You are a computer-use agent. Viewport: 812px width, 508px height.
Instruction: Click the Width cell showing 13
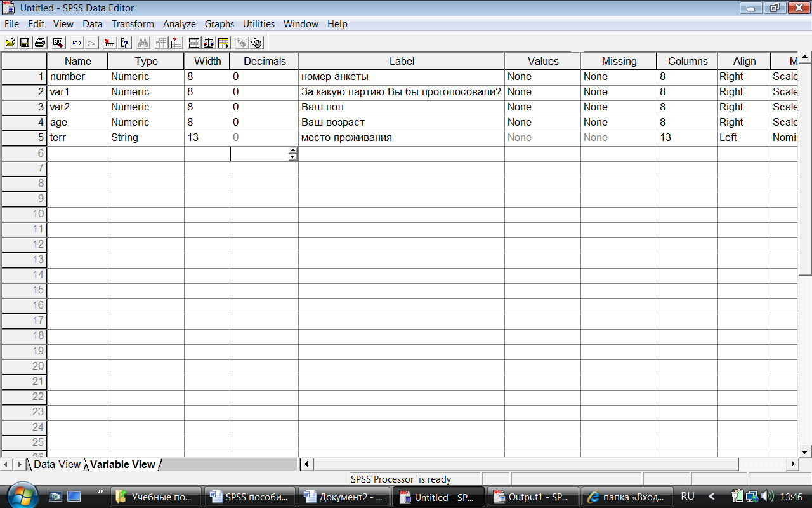point(207,138)
